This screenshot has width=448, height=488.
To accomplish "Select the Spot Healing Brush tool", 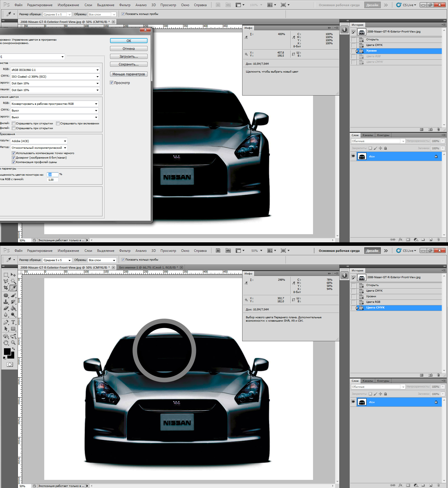I will (x=6, y=295).
